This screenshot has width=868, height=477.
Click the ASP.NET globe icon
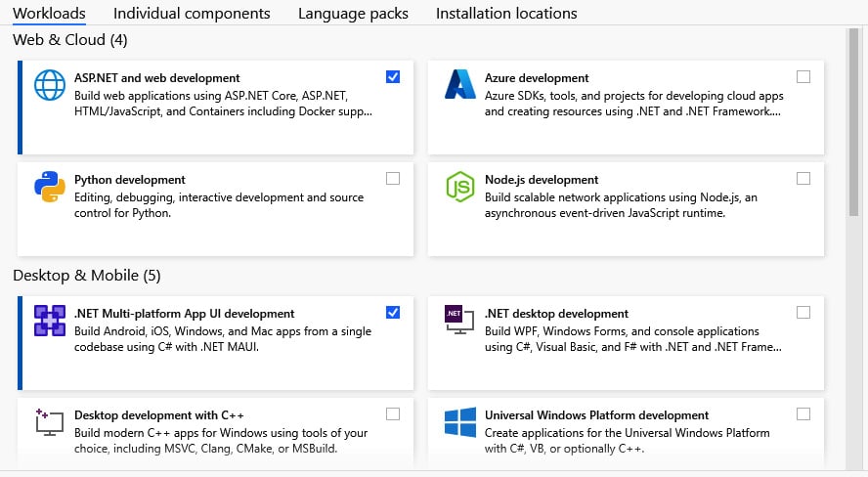tap(50, 85)
